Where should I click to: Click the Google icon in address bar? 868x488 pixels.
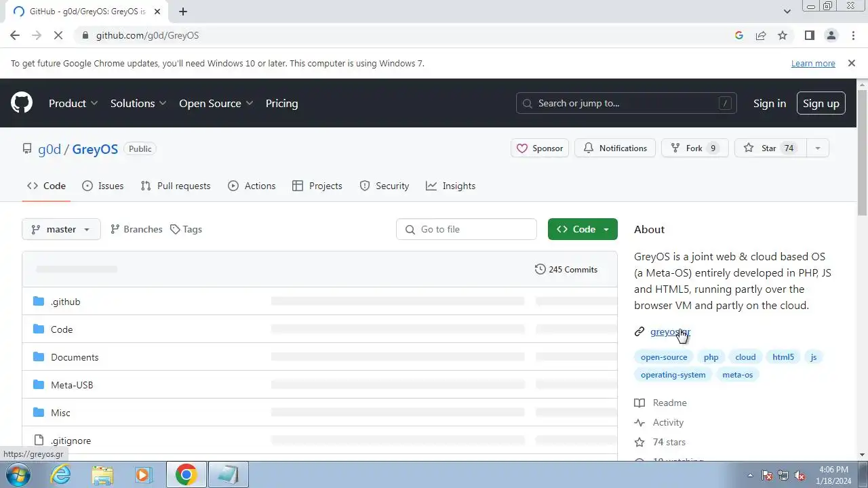coord(739,35)
